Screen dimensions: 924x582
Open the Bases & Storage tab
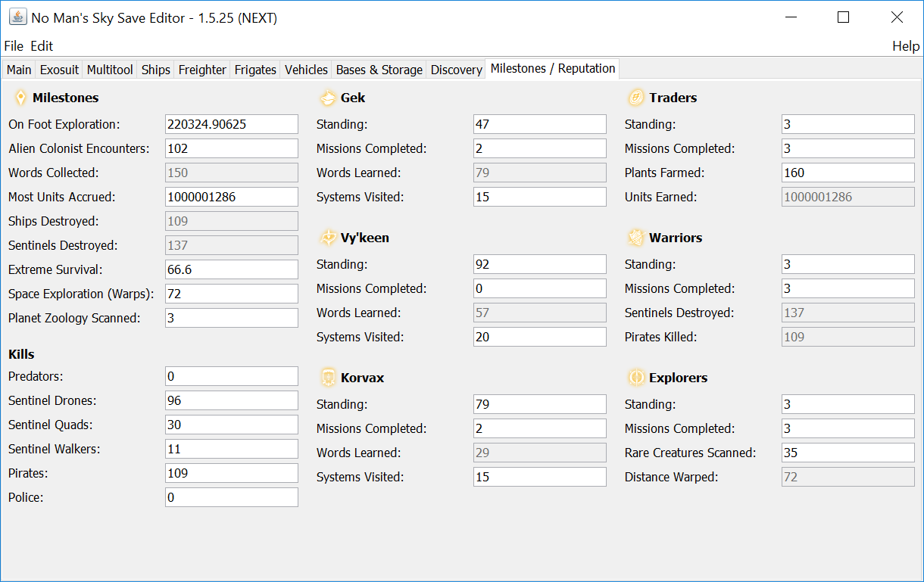point(379,70)
